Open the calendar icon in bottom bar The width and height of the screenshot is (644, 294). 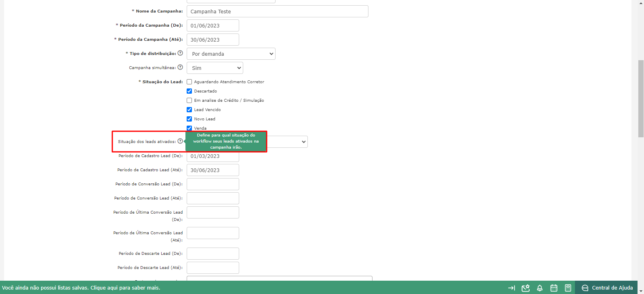554,288
